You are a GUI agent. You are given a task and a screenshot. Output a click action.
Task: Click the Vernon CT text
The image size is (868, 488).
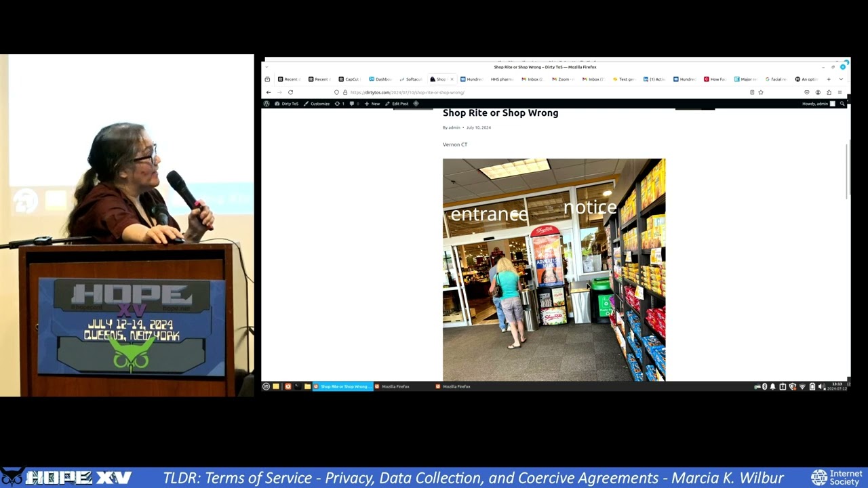455,144
